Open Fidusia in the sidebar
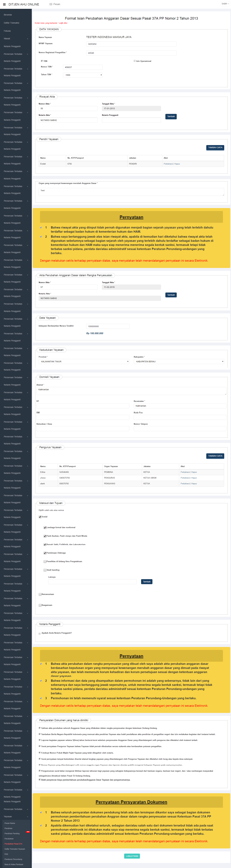This screenshot has width=231, height=868. [7, 31]
